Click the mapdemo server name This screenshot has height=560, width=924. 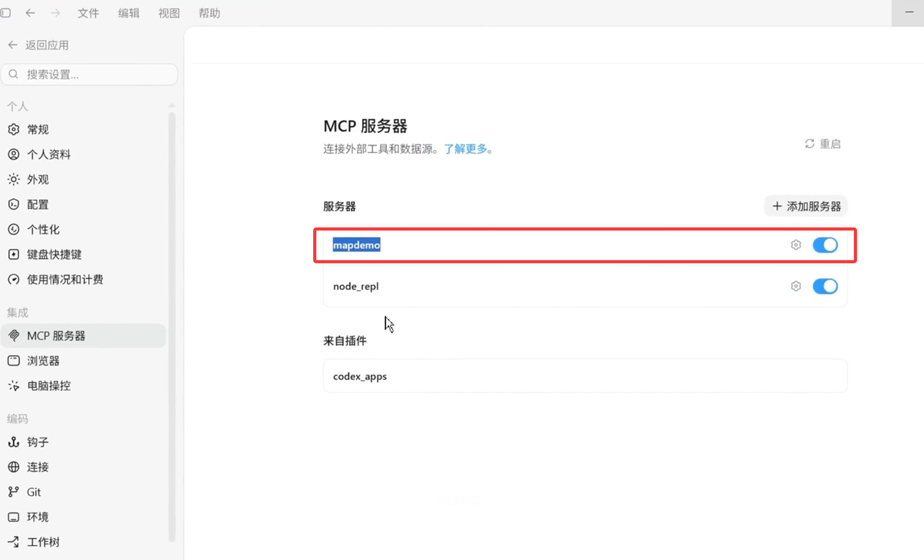356,245
